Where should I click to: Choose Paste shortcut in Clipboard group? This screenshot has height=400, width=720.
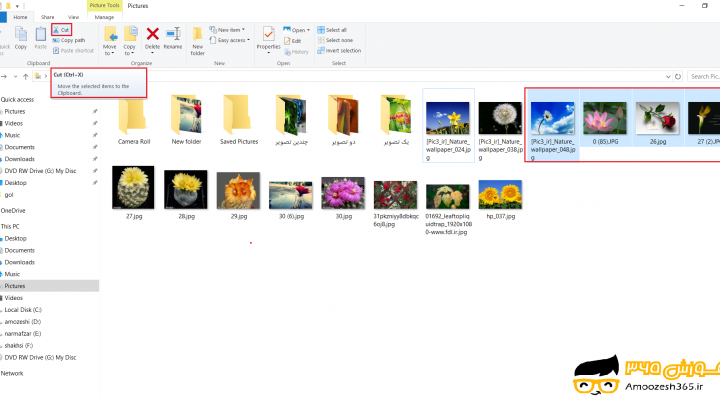point(73,51)
